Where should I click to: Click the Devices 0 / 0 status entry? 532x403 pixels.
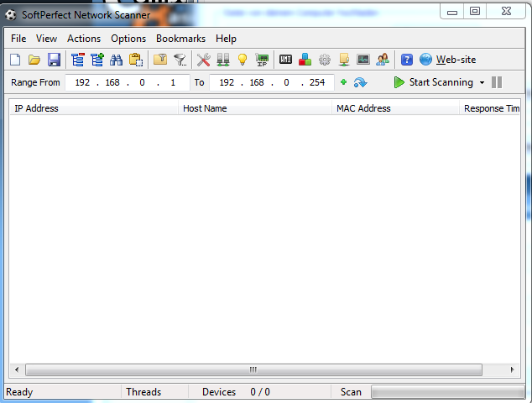click(236, 392)
